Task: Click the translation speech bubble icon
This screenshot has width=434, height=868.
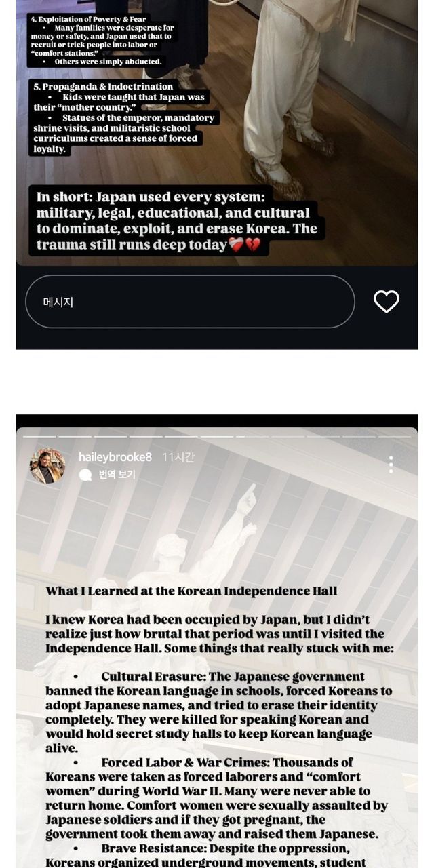Action: coord(85,475)
